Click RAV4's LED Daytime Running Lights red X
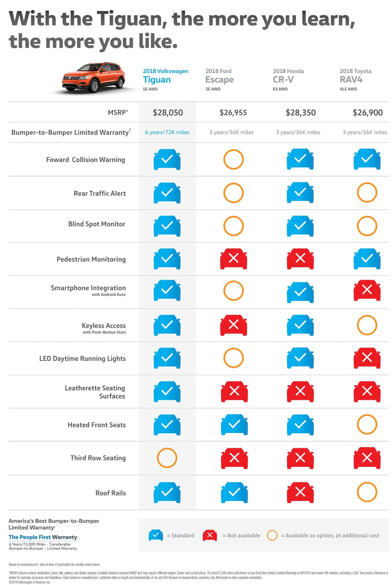 367,358
